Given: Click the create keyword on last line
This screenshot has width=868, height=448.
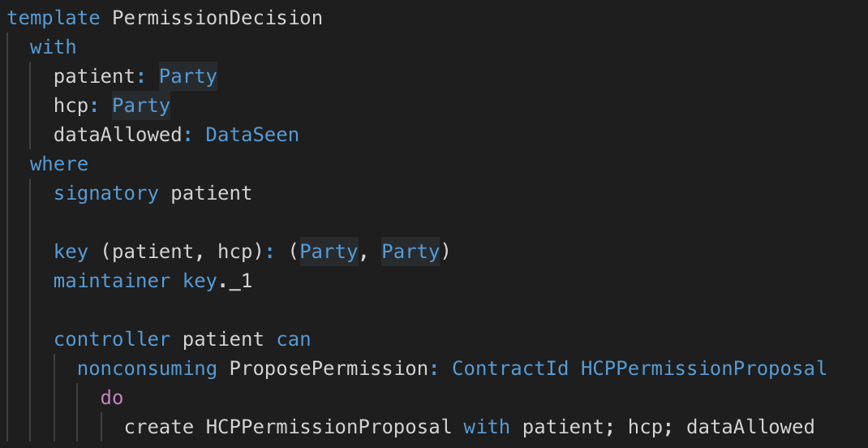Looking at the screenshot, I should coord(159,427).
